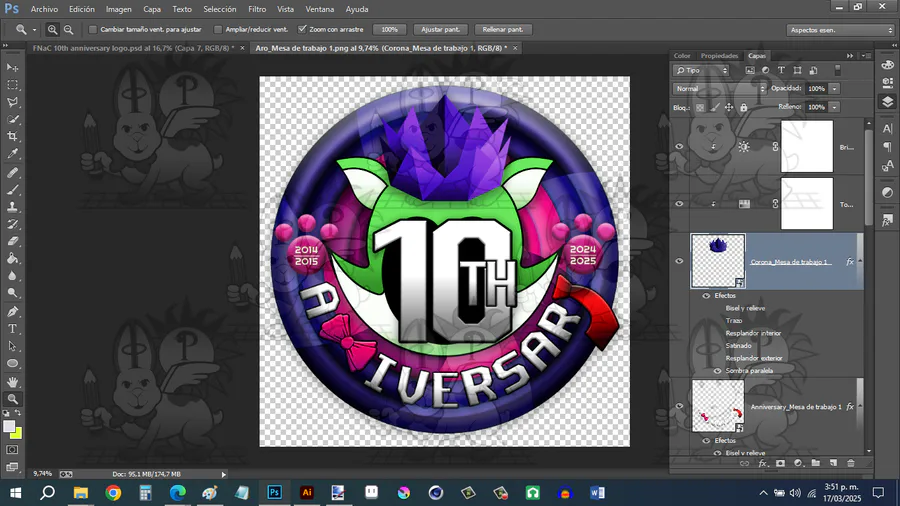The height and width of the screenshot is (506, 900).
Task: Click the 'Ajustar pant.' button
Action: 440,29
